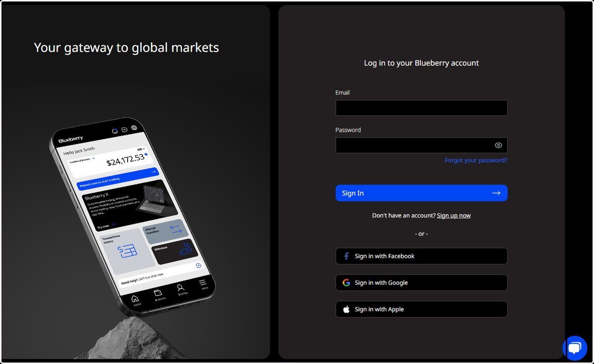594x364 pixels.
Task: Click the Facebook logo icon
Action: coord(346,256)
